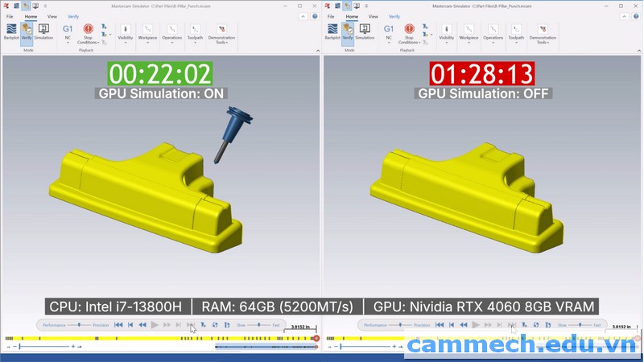This screenshot has width=644, height=362.
Task: Switch to View tab in right window
Action: pos(373,16)
